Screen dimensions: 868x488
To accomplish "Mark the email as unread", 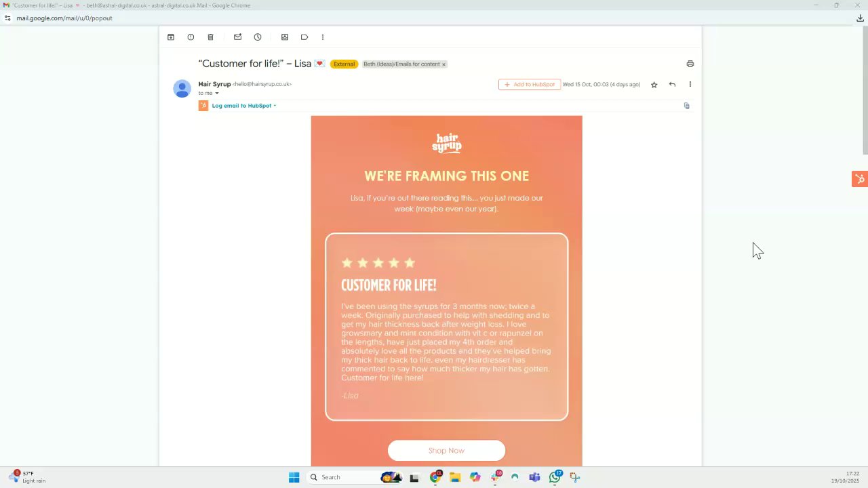I will [x=237, y=37].
